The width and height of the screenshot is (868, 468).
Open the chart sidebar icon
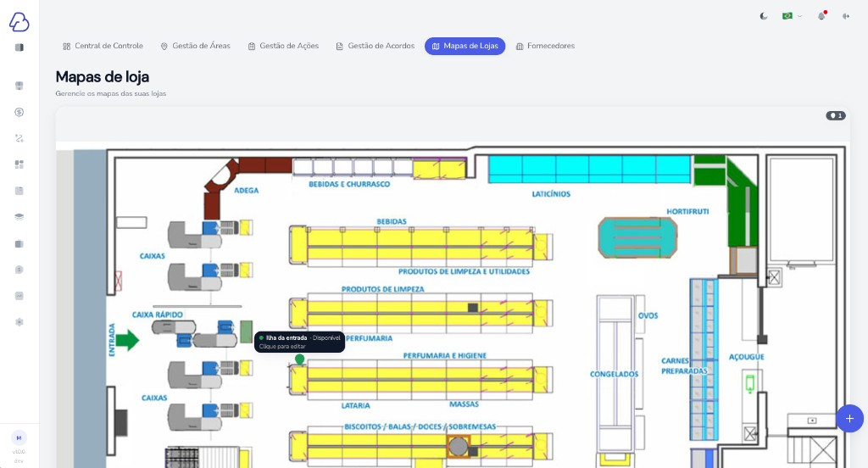[x=19, y=296]
